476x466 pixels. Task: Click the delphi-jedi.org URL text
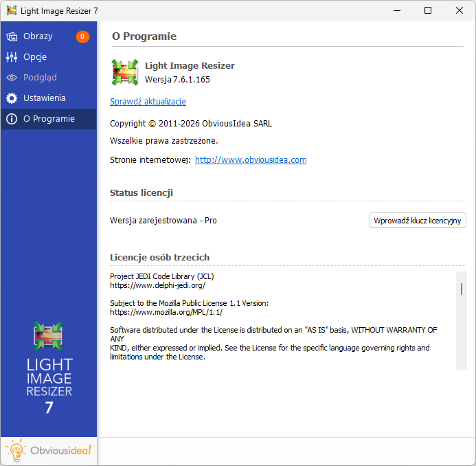[x=157, y=285]
